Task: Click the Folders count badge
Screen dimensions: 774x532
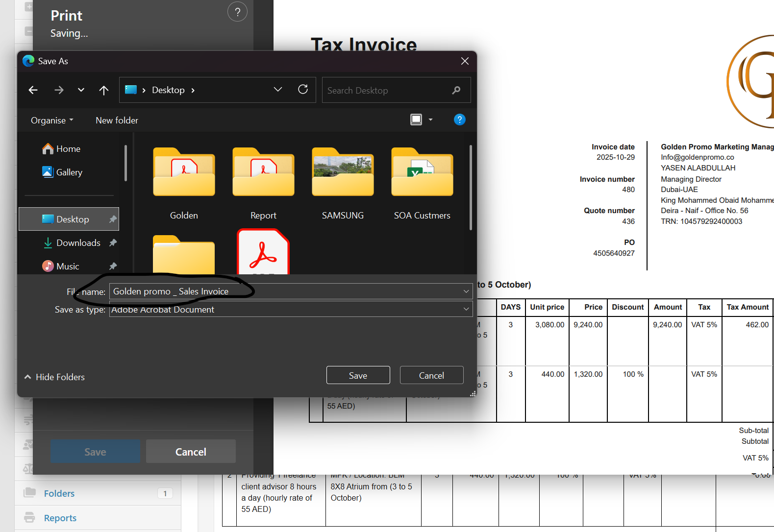Action: click(165, 493)
